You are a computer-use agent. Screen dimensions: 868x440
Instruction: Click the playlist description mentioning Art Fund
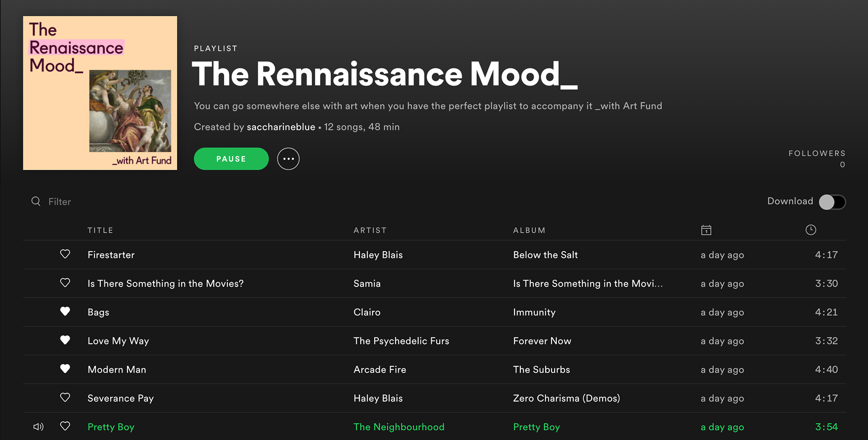coord(428,106)
